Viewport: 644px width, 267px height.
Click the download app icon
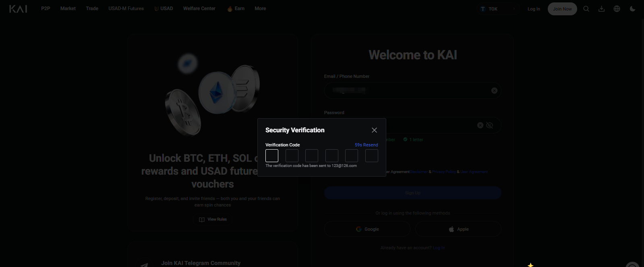point(601,9)
